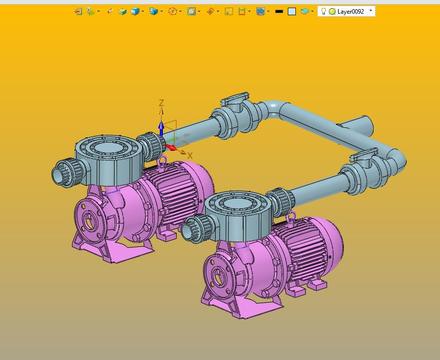Click the blue isometric view cube icon
This screenshot has width=440, height=360.
154,12
